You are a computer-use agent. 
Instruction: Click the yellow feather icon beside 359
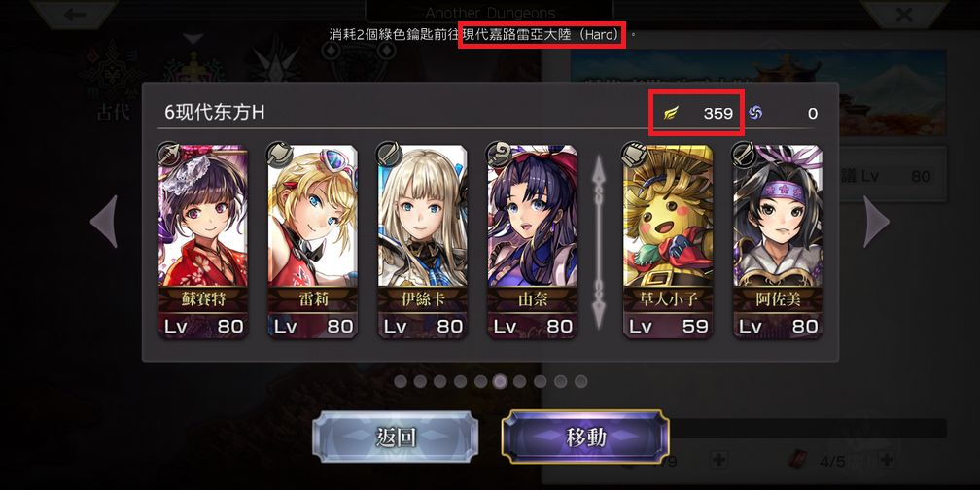(x=671, y=113)
